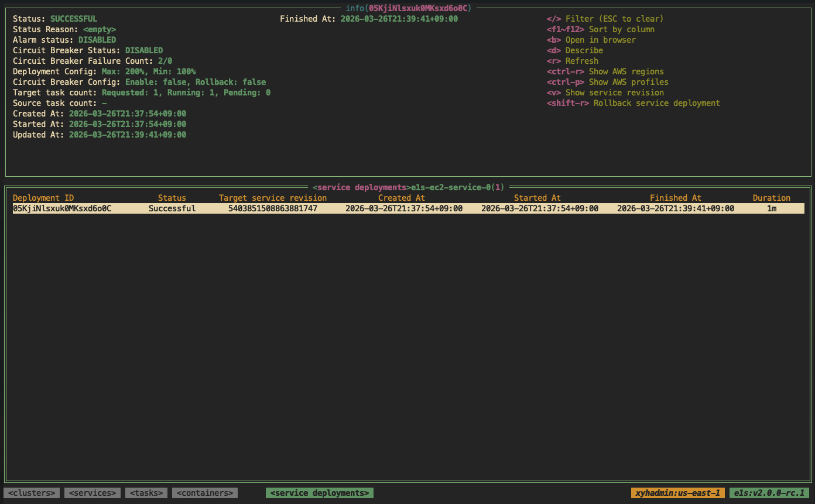Click Circuit Breaker Config Enable: false value
The width and height of the screenshot is (815, 504).
[x=196, y=82]
